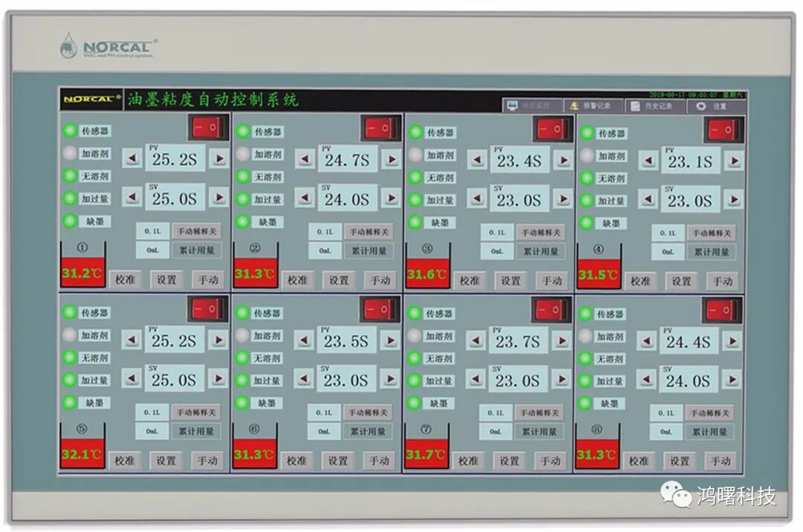803x532 pixels.
Task: Click the 0.1L dosage field in channel ③
Action: click(497, 233)
